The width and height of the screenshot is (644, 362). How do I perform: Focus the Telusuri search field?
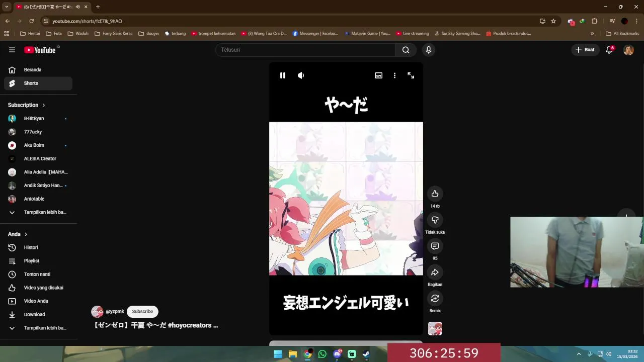tap(305, 50)
